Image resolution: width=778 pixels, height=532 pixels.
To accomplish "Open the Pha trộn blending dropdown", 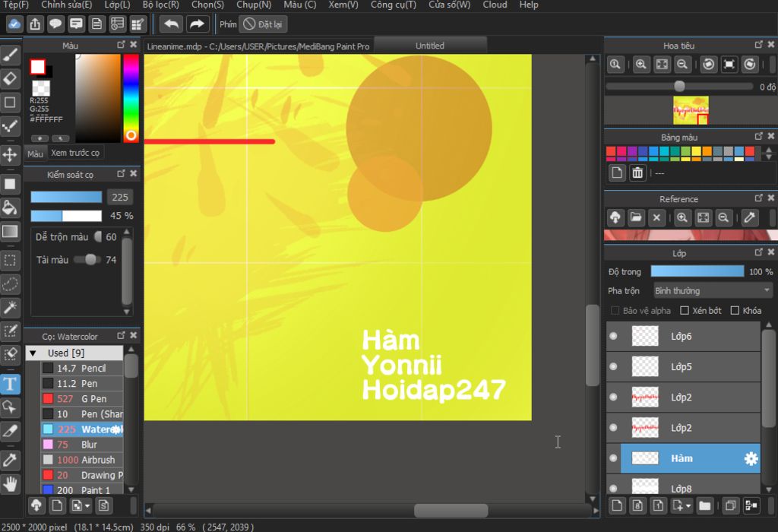I will [713, 290].
